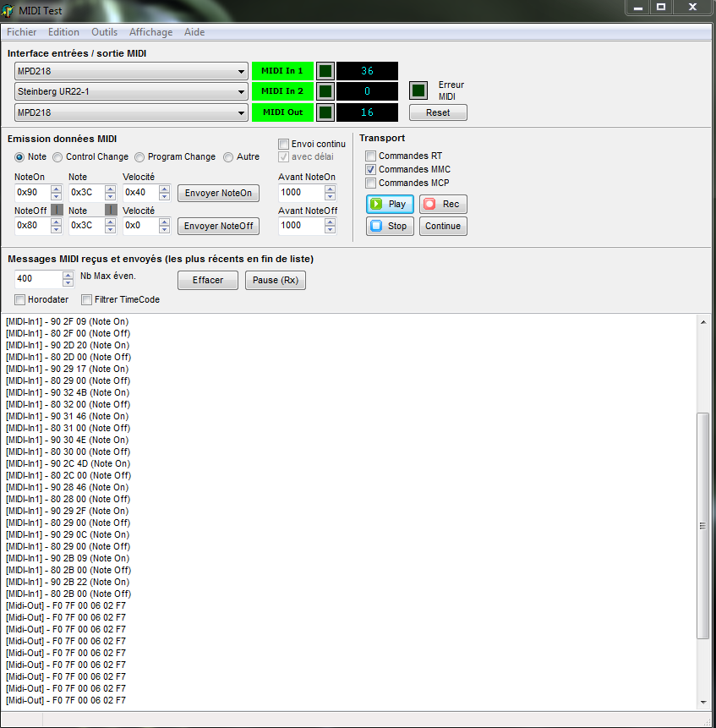716x728 pixels.
Task: Click the Envoyer NoteOff button
Action: [x=219, y=226]
